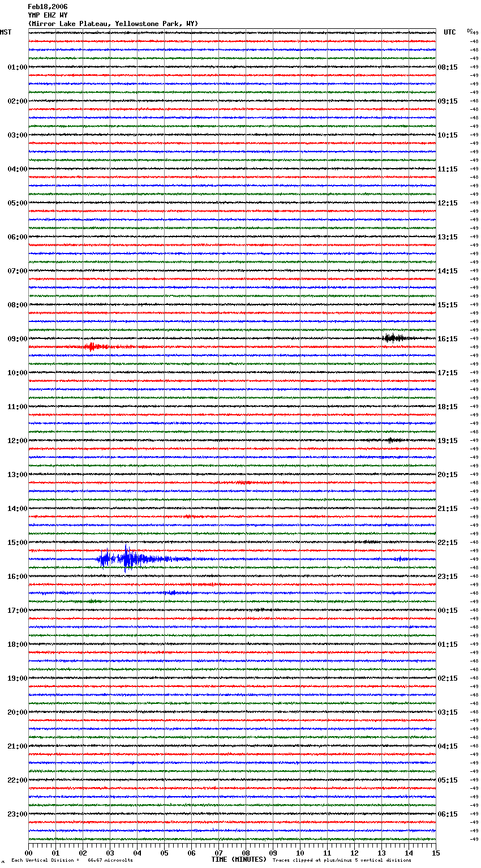Image resolution: width=481 pixels, height=868 pixels.
Task: Click the 10:15 UTC time label
Action: point(448,135)
